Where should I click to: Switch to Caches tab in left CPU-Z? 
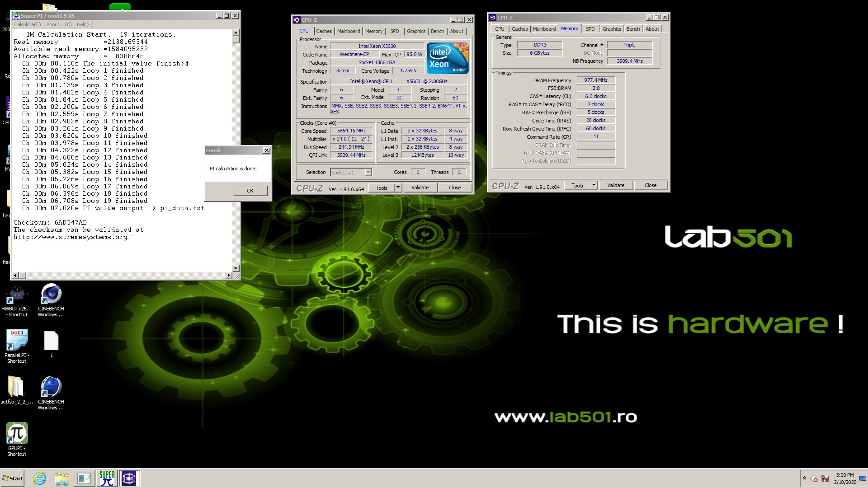(324, 31)
